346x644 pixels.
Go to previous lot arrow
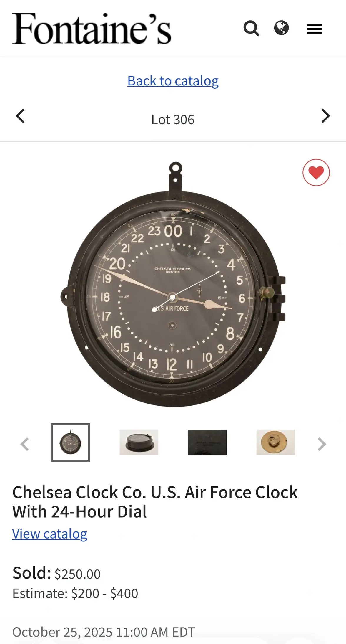pyautogui.click(x=20, y=116)
